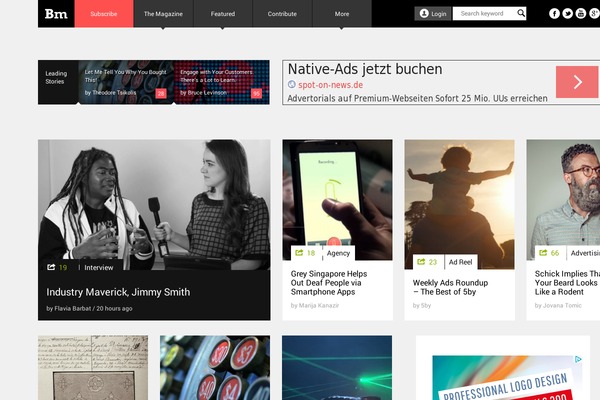Click the Advertising category tag

pyautogui.click(x=585, y=253)
